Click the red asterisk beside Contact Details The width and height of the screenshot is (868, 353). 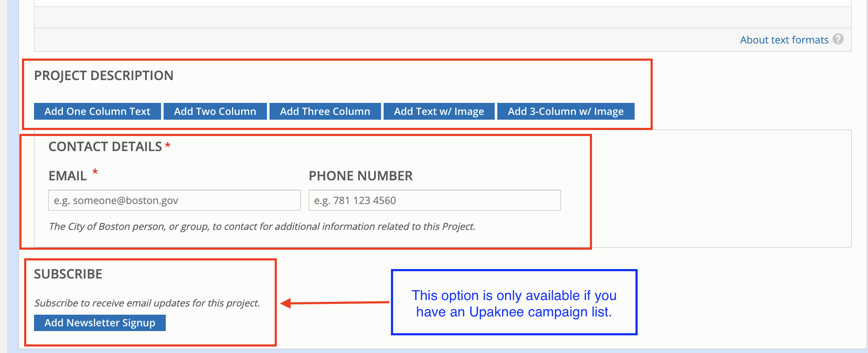(x=167, y=146)
